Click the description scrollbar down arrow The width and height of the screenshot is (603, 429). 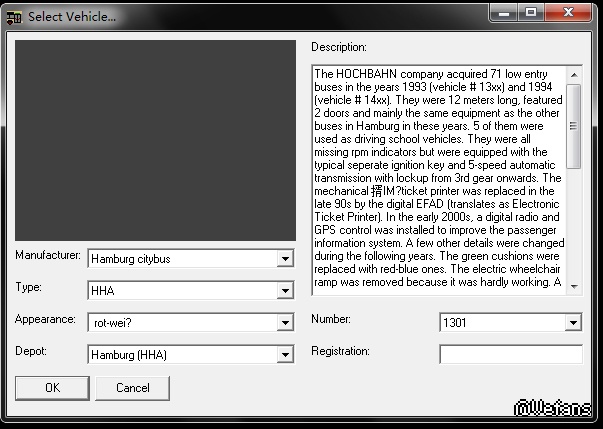[573, 285]
